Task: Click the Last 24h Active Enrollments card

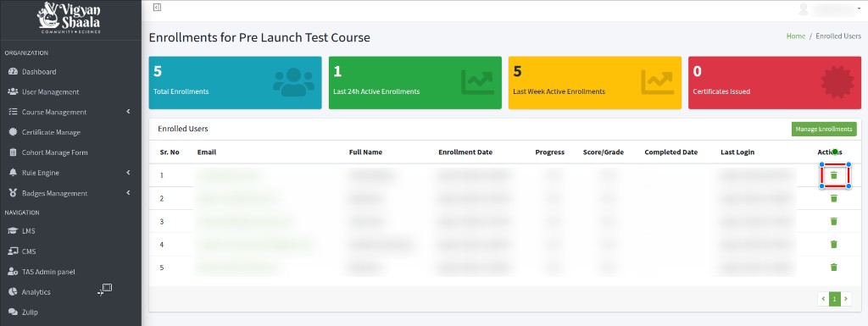Action: tap(415, 83)
